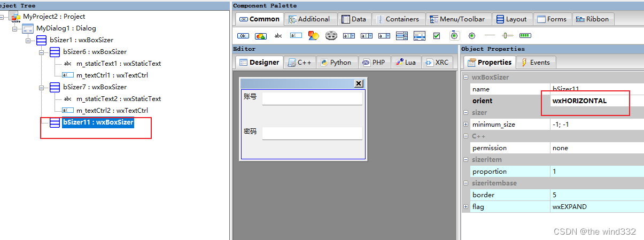Open the Layout palette tab
Viewport: 644px width, 240px height.
[x=512, y=19]
